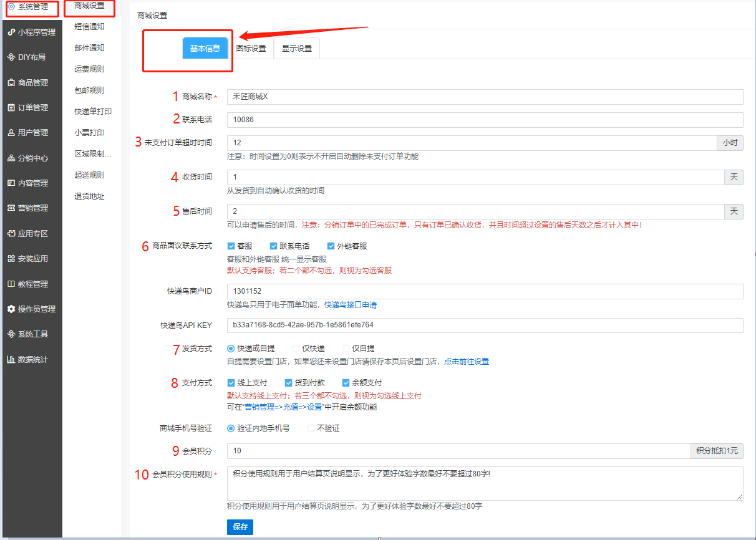This screenshot has width=756, height=540.
Task: Click the 营销管理 ticket icon
Action: [11, 208]
